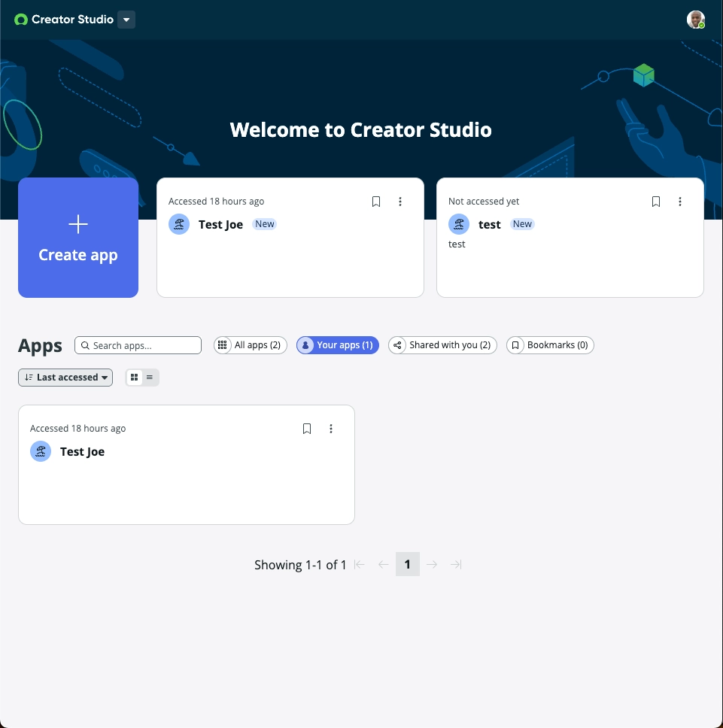This screenshot has height=728, width=723.
Task: Open more options on Test Joe list card
Action: point(331,429)
